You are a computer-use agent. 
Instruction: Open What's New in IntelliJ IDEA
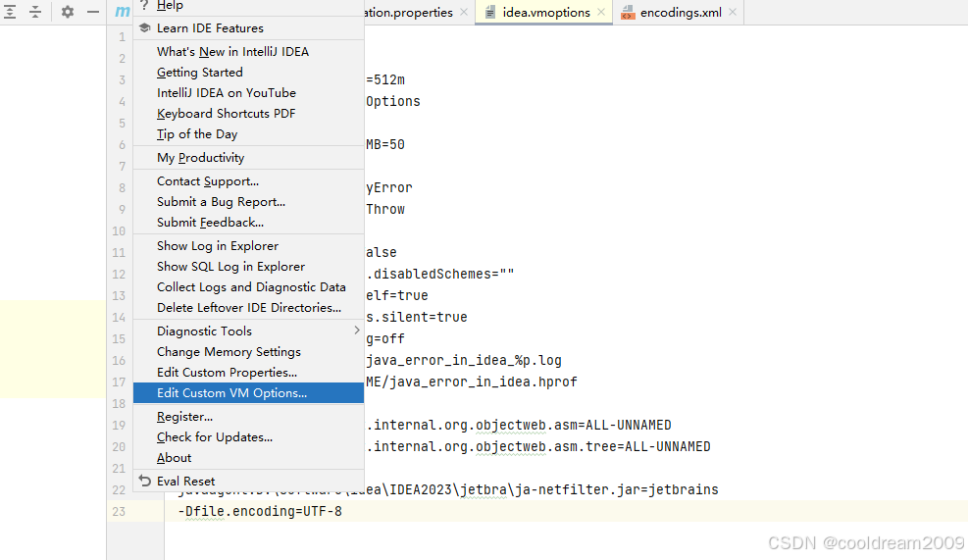point(248,52)
